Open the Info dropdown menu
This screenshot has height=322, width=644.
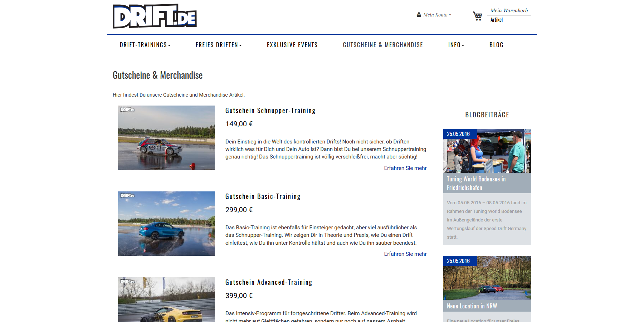456,45
